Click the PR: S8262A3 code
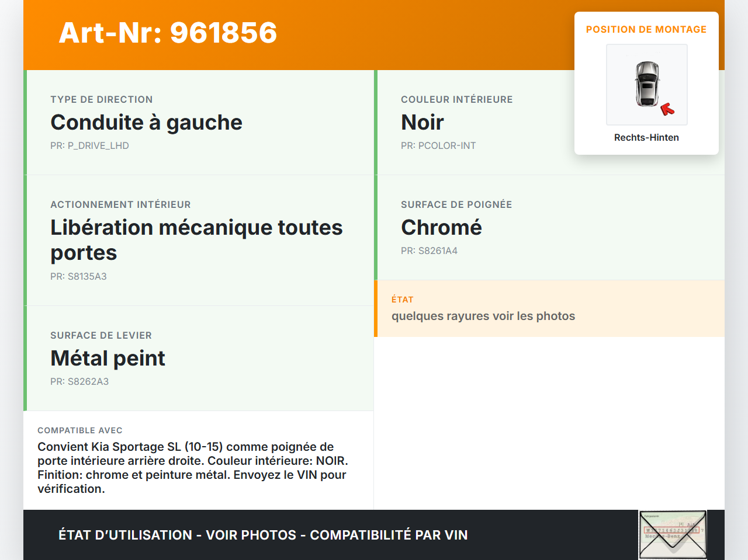 [79, 381]
